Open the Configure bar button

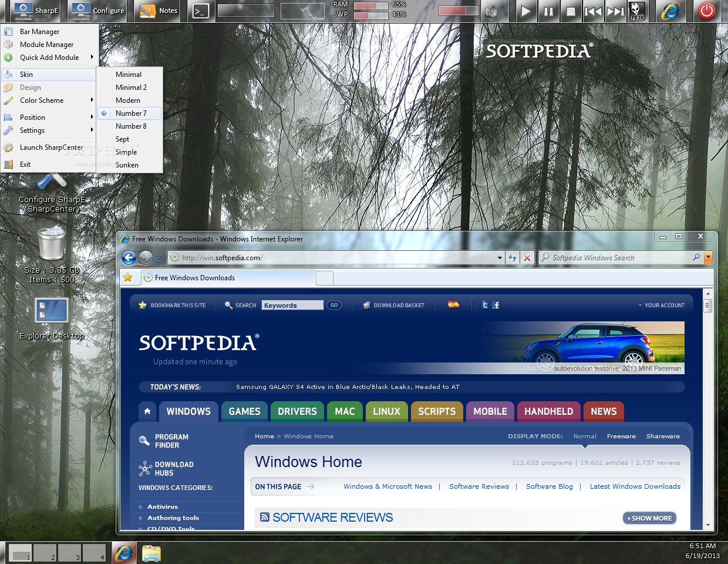(97, 11)
